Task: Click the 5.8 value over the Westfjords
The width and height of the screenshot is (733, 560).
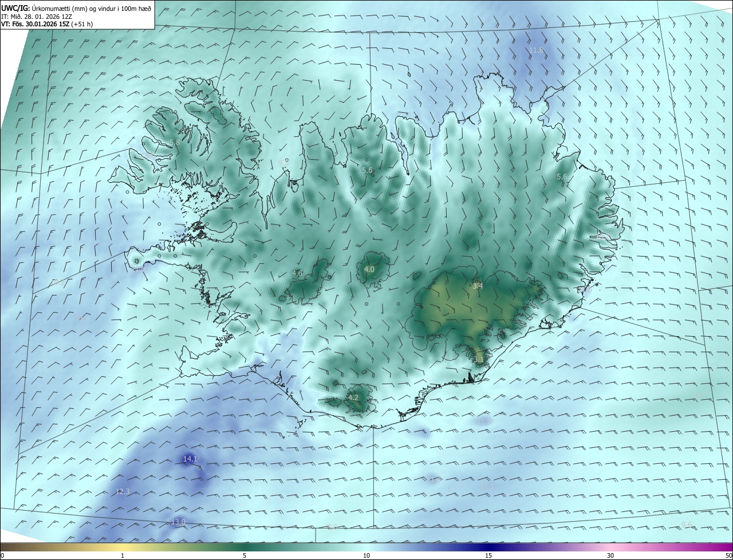Action: [x=175, y=142]
